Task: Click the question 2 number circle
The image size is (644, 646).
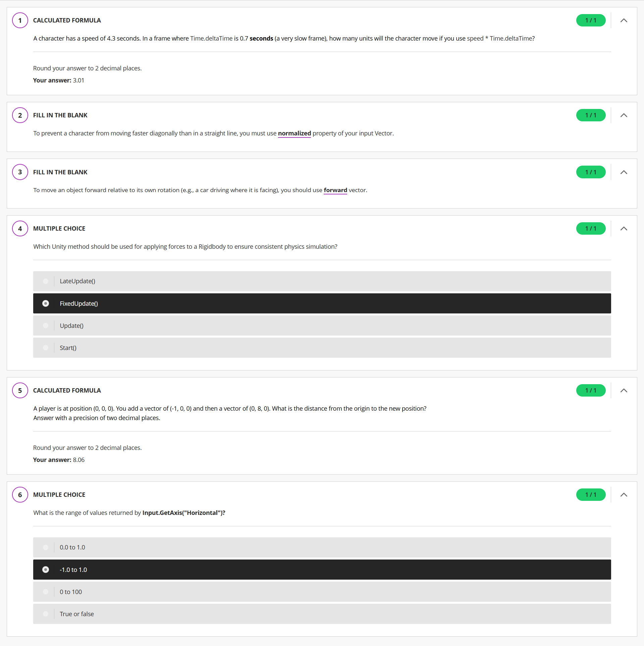Action: click(20, 115)
